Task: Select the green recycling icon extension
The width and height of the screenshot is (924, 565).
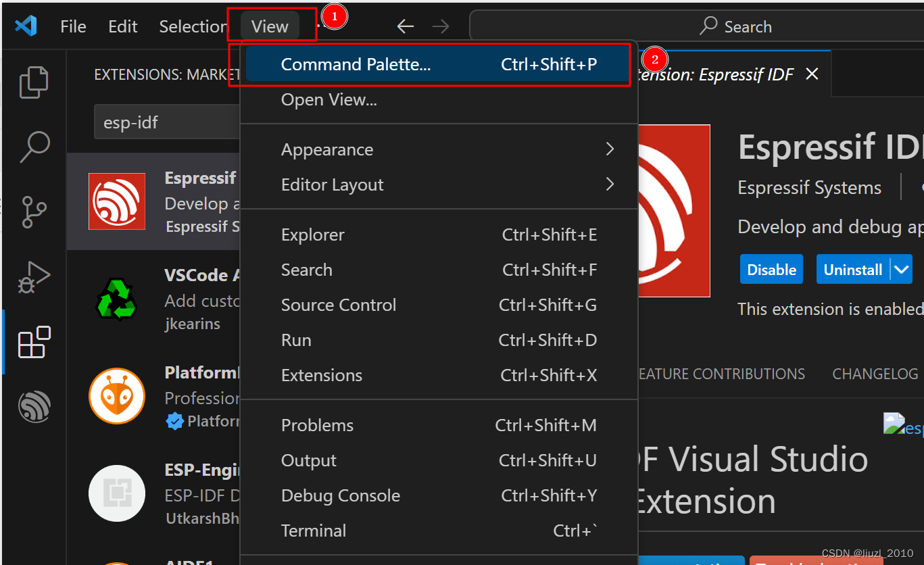Action: 116,299
